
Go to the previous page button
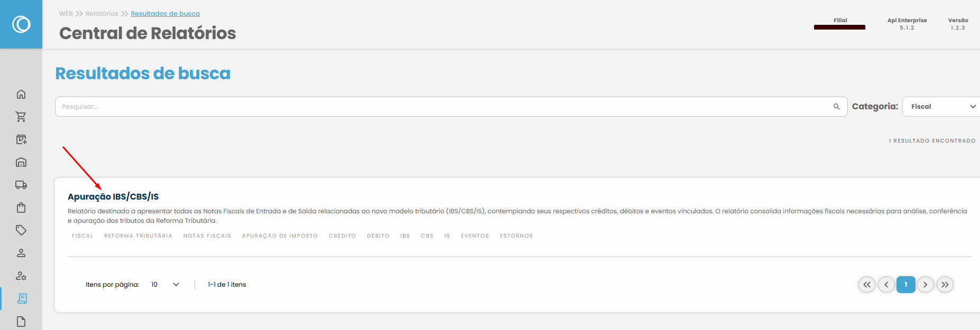[886, 285]
